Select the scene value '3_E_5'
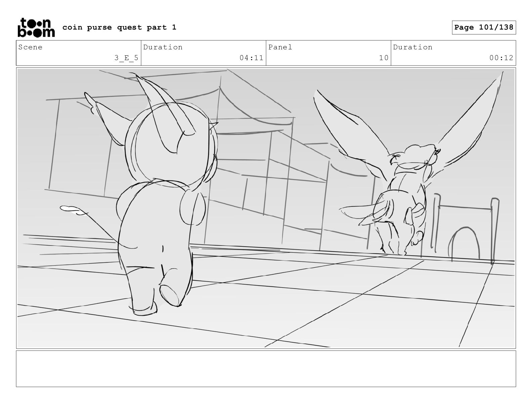 coord(126,58)
